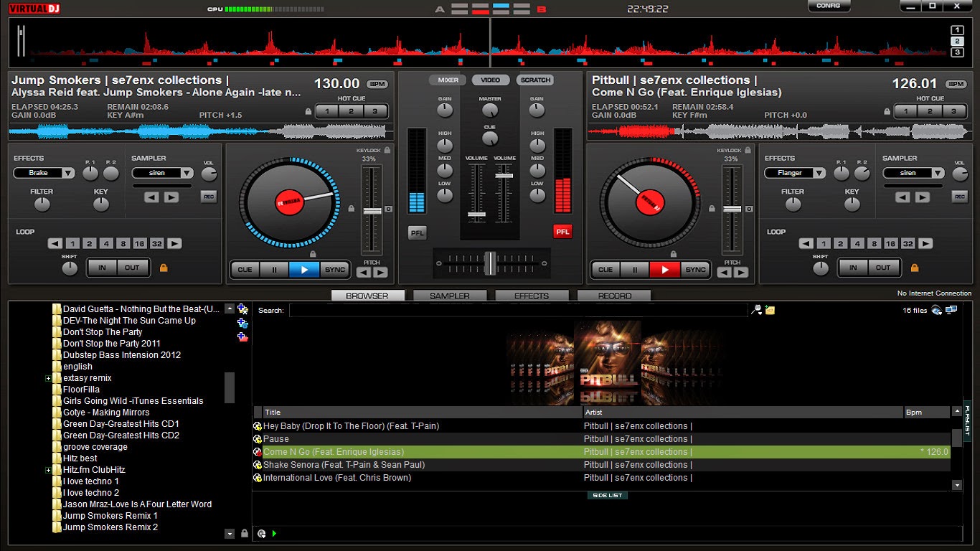Click loop double arrow on right deck

925,243
